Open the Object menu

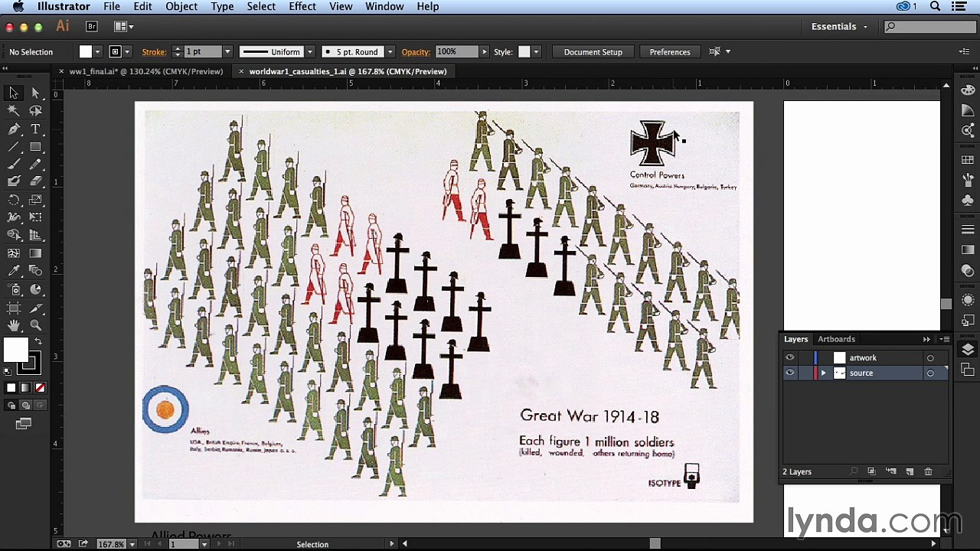point(181,7)
